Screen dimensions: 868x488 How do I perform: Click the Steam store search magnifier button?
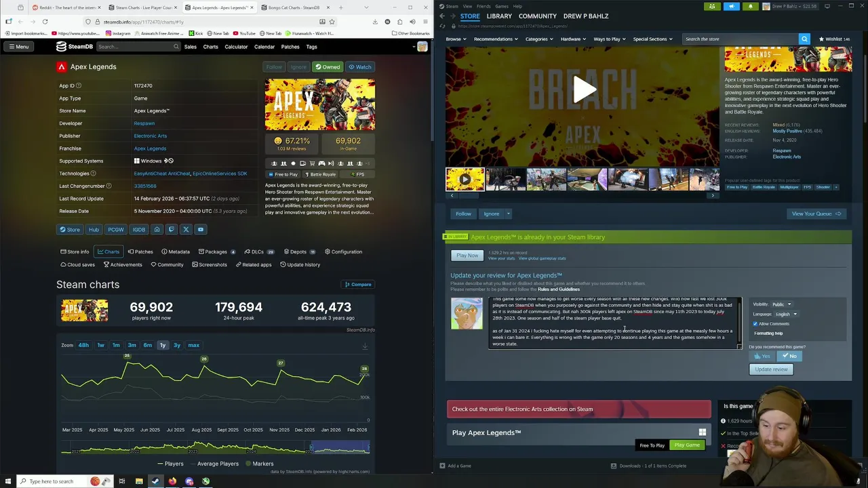(x=804, y=39)
